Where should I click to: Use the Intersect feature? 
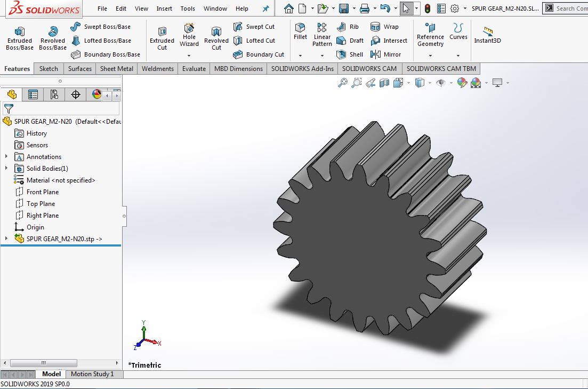click(x=389, y=41)
